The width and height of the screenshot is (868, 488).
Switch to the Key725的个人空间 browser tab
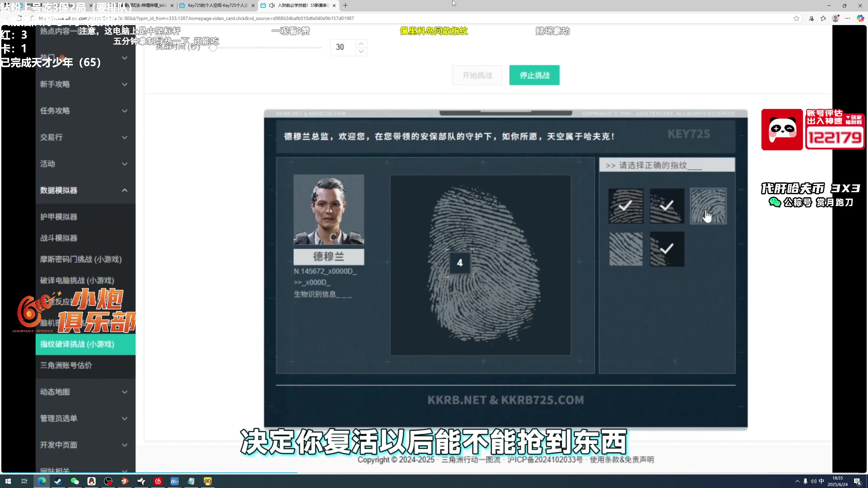(217, 5)
